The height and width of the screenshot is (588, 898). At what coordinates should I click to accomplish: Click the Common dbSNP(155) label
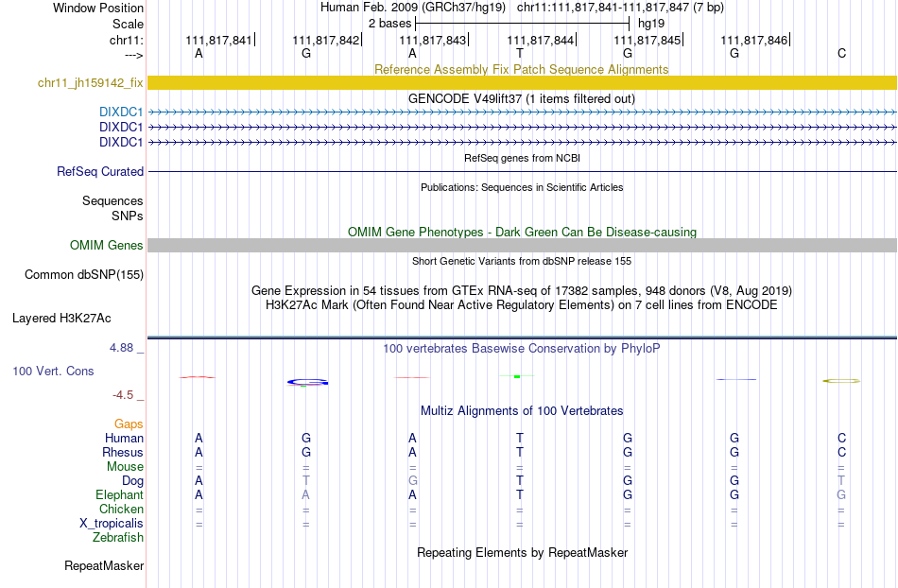[x=84, y=275]
